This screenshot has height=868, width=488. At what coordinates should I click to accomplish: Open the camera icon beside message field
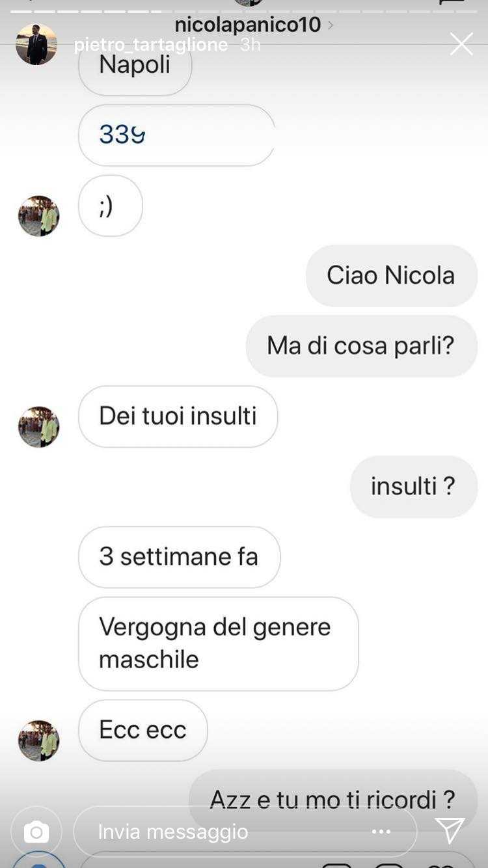pyautogui.click(x=36, y=832)
